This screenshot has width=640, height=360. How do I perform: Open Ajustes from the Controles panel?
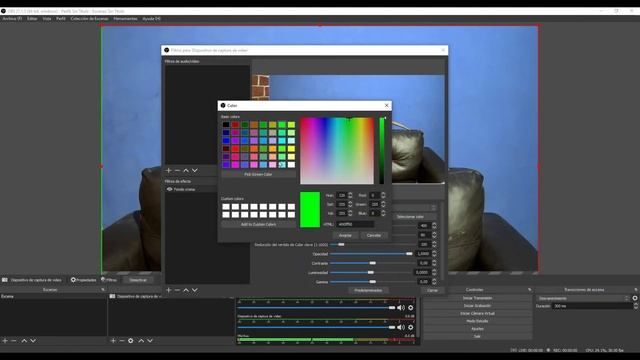(x=477, y=329)
